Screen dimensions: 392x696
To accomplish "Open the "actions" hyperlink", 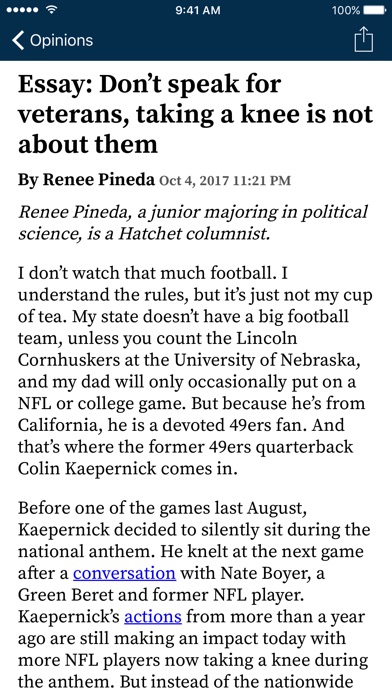I will (x=153, y=617).
